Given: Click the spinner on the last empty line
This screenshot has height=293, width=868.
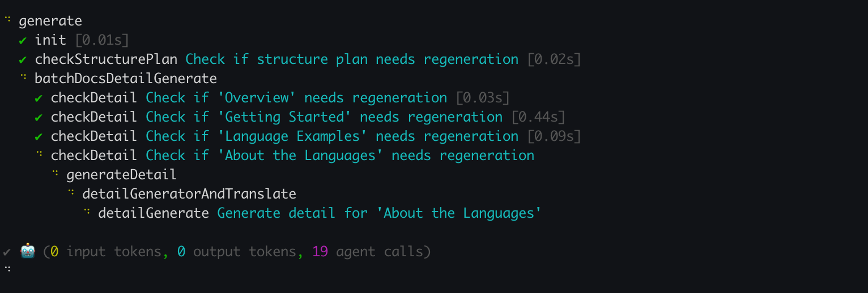Looking at the screenshot, I should [x=7, y=268].
